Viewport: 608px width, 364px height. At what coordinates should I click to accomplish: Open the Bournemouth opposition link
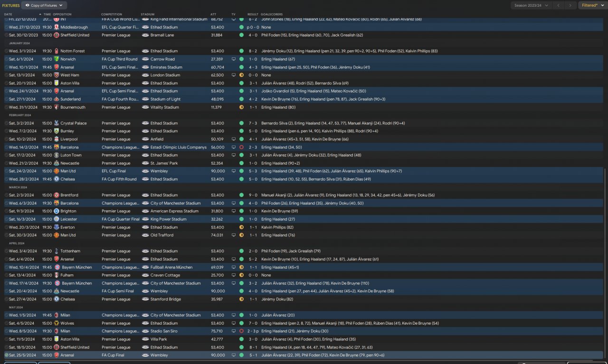(72, 107)
